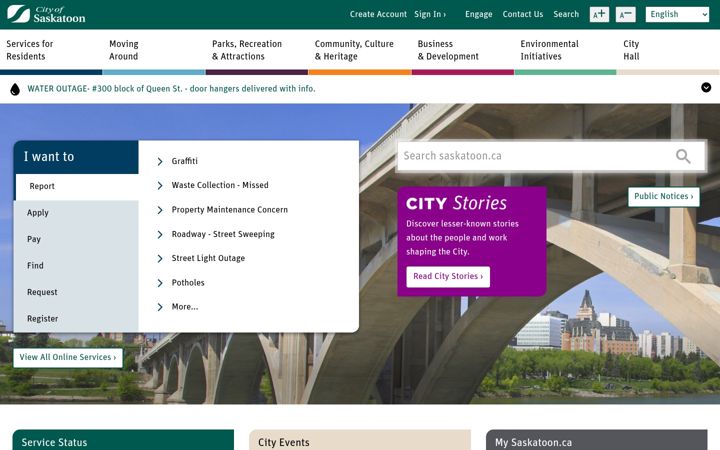This screenshot has height=450, width=720.
Task: Open the More... report options link
Action: click(185, 307)
